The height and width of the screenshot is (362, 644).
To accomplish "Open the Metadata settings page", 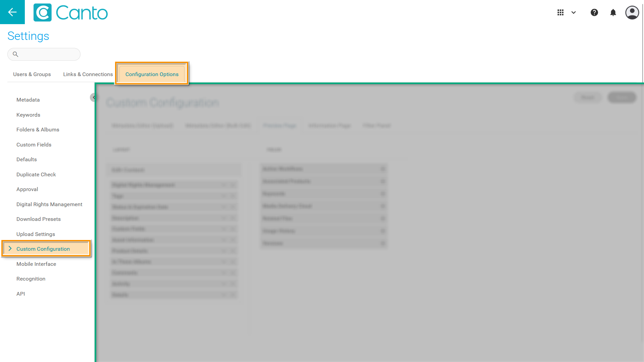I will click(28, 100).
